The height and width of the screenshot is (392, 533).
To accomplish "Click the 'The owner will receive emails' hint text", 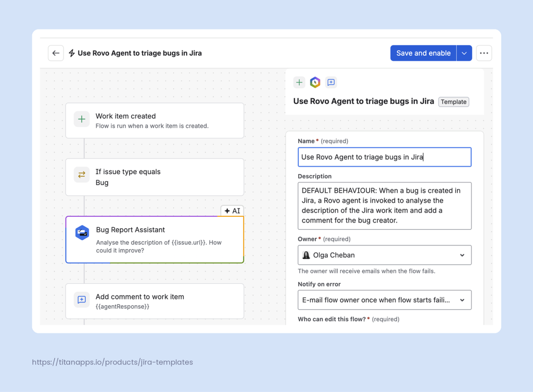I will [366, 271].
